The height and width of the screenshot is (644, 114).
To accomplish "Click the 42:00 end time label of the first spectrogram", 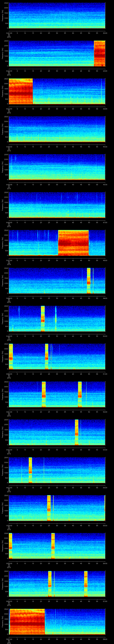I will pos(105,33).
